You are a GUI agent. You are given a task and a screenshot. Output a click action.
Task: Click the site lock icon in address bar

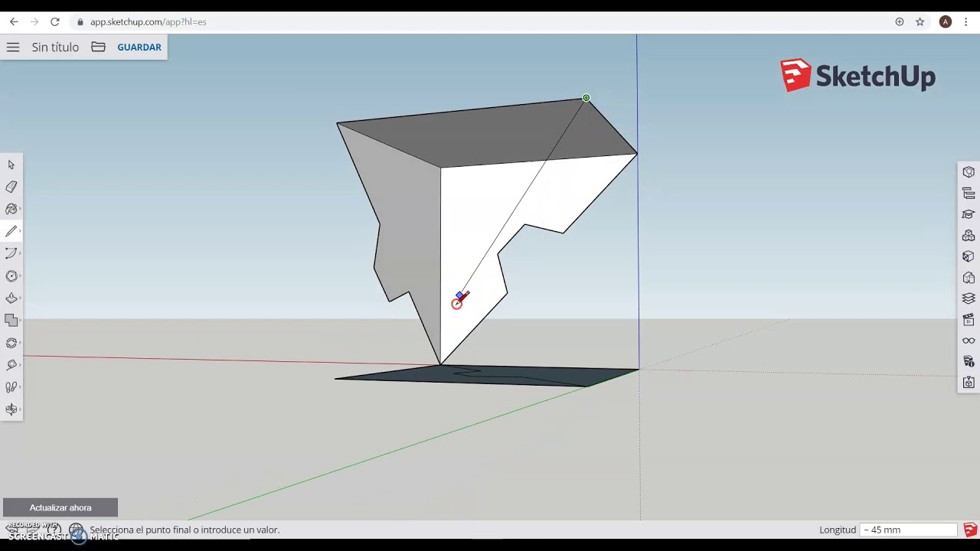[80, 21]
